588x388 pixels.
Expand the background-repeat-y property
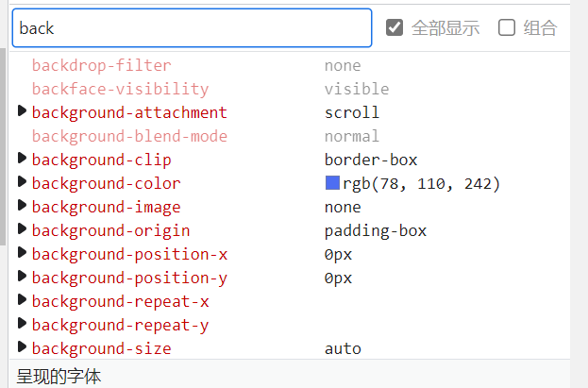pos(23,324)
